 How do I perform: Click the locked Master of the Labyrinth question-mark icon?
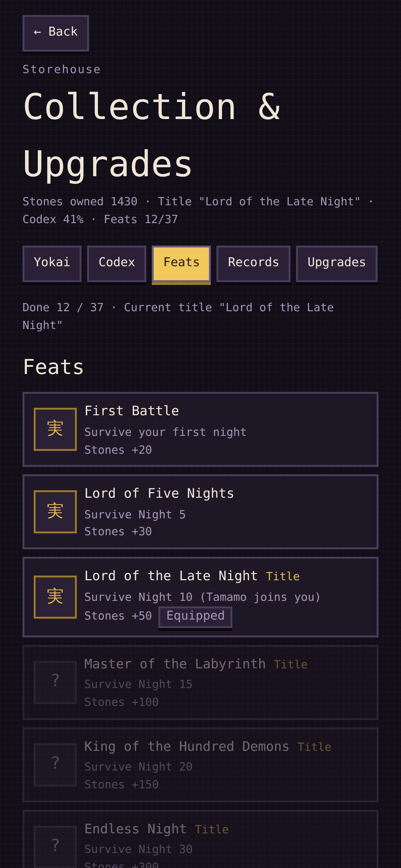tap(55, 682)
